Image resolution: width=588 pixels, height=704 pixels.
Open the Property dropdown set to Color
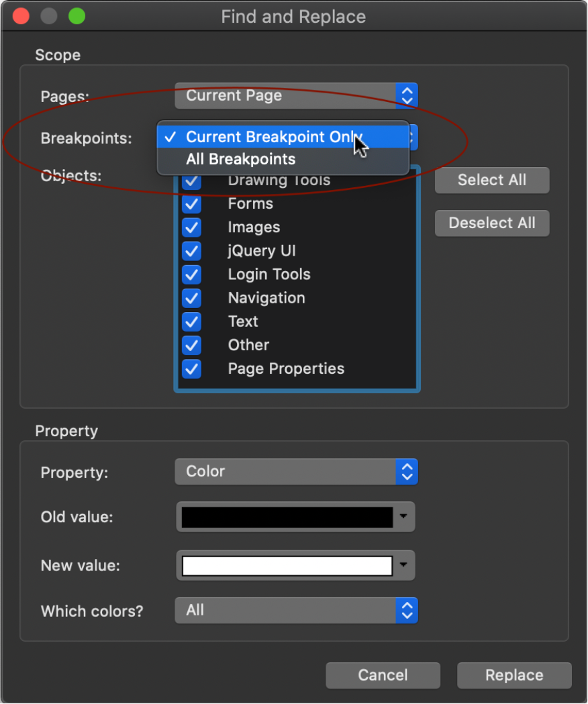296,471
